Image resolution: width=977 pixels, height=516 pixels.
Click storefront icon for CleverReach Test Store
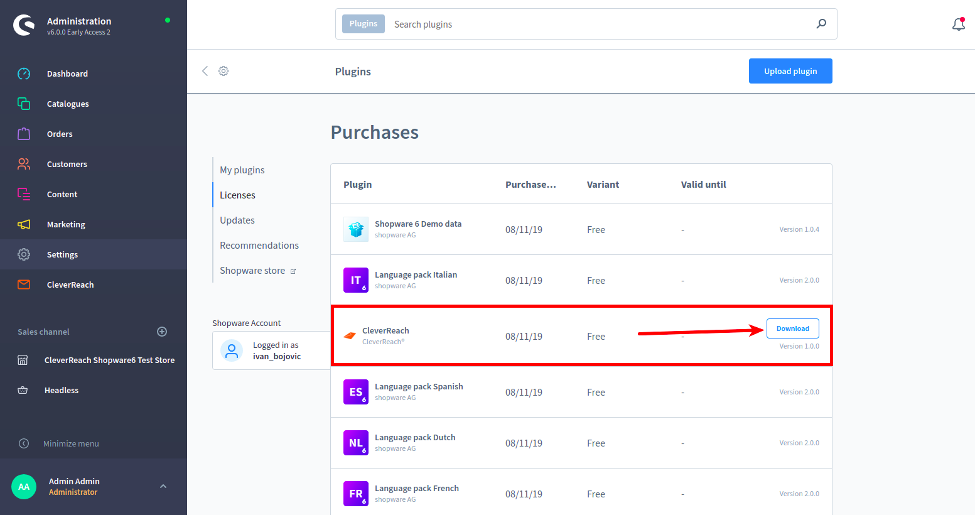pyautogui.click(x=22, y=360)
